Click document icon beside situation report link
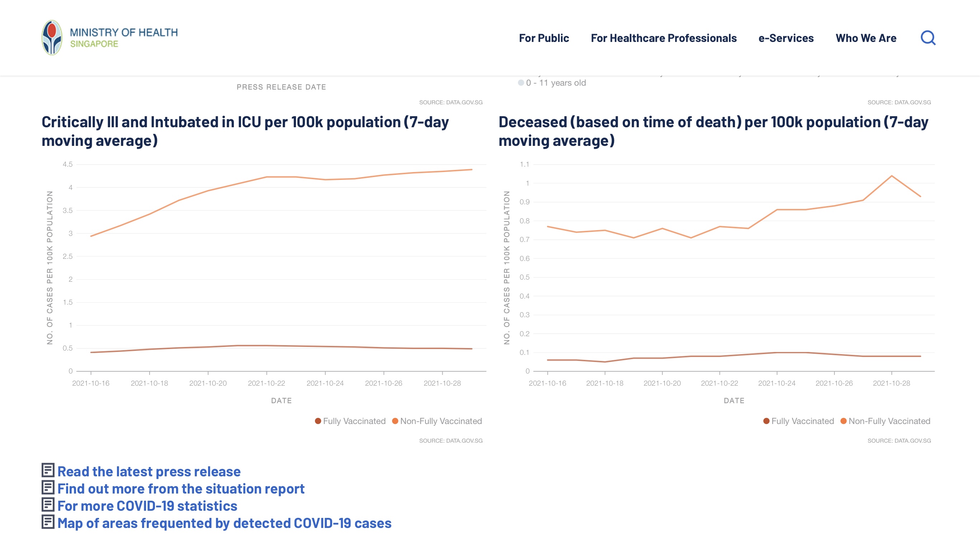Image resolution: width=980 pixels, height=543 pixels. (x=48, y=487)
